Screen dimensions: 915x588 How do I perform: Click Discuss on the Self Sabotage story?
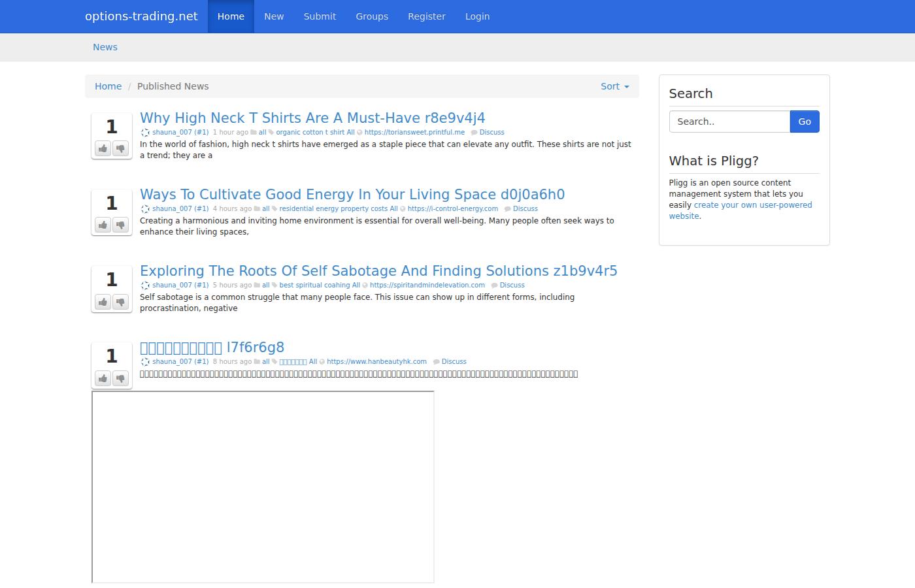coord(512,286)
